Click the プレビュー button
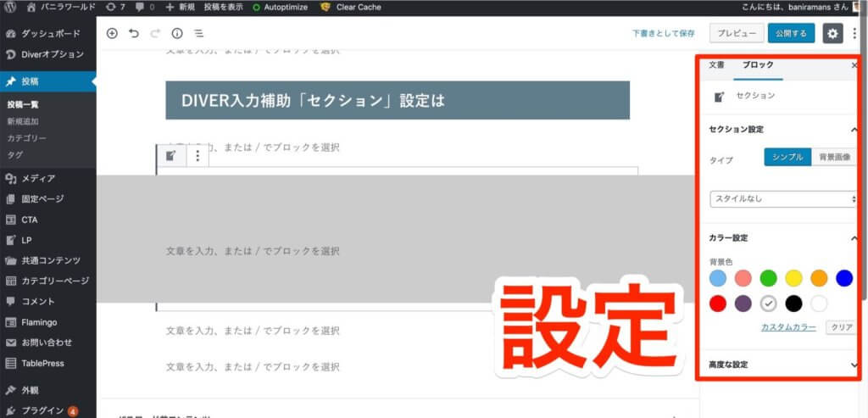 (x=737, y=33)
